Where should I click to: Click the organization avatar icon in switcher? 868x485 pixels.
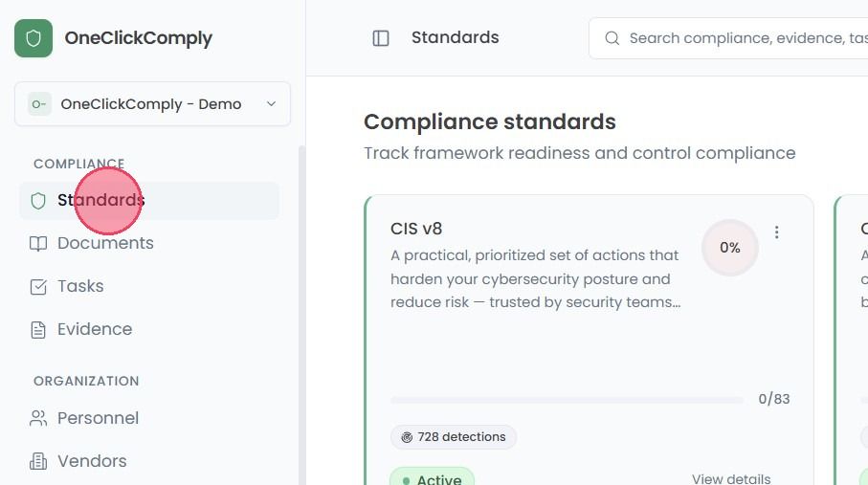tap(39, 104)
